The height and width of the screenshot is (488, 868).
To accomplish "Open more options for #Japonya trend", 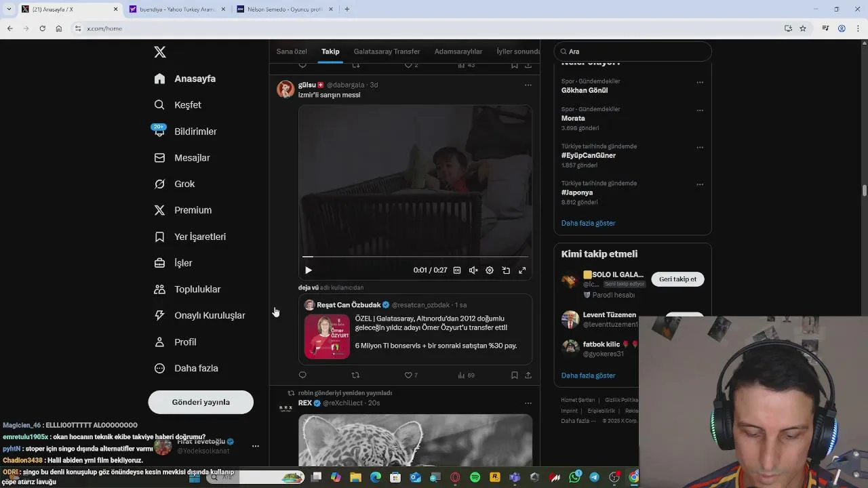I will 700,184.
